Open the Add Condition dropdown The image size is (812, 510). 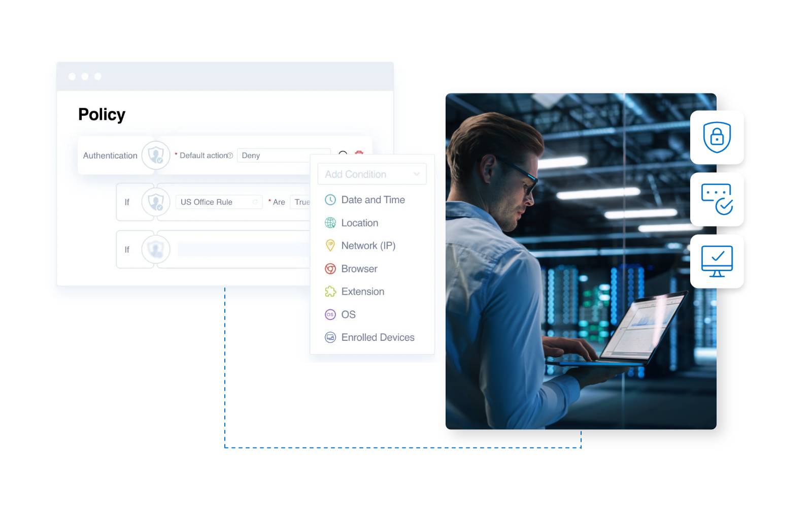coord(372,174)
